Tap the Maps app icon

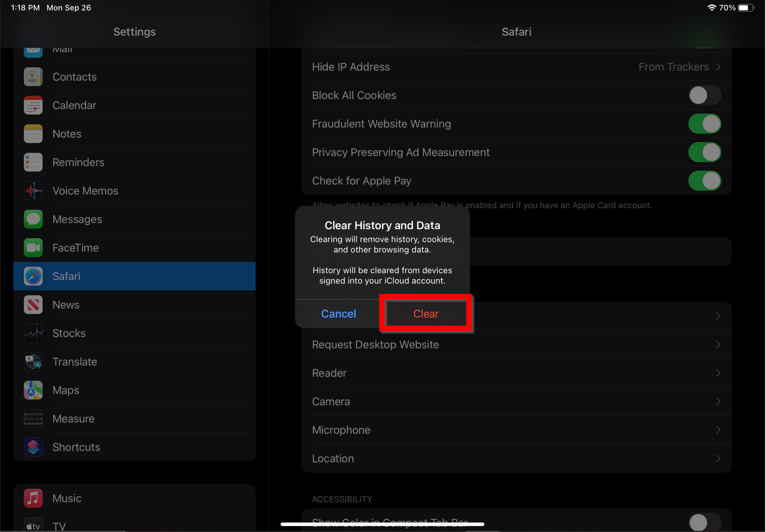click(x=33, y=390)
